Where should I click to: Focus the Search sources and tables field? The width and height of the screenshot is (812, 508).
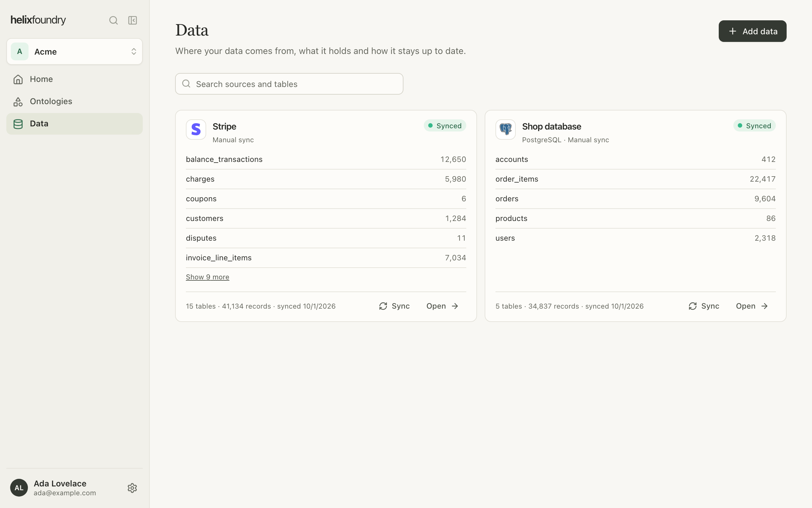(289, 84)
